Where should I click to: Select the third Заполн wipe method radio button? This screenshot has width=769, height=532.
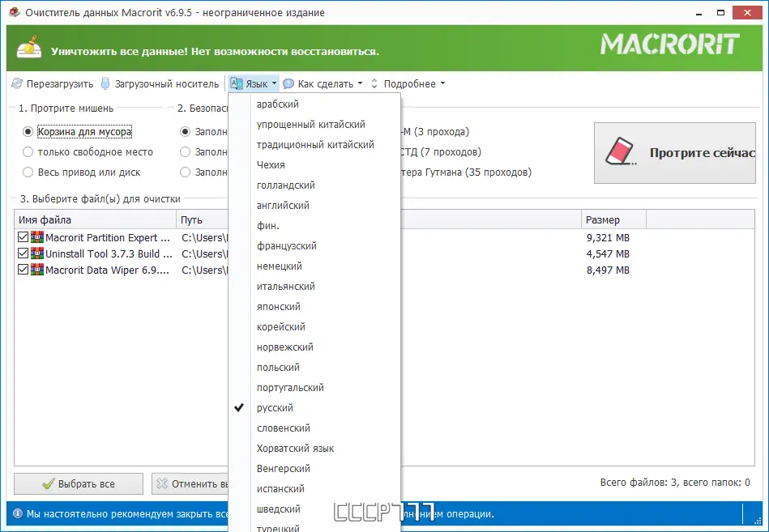[185, 172]
